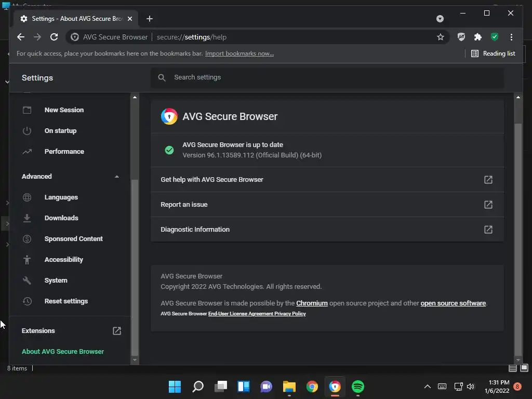This screenshot has height=399, width=532.
Task: Open Diagnostic Information
Action: pyautogui.click(x=327, y=229)
